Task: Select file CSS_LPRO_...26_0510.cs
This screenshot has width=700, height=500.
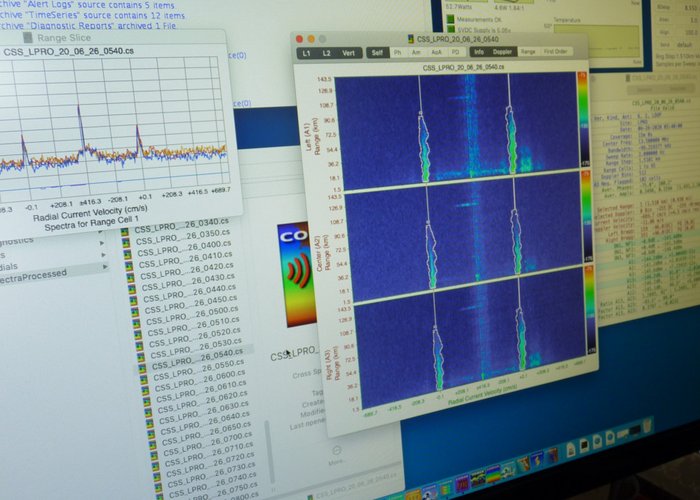Action: click(x=194, y=326)
